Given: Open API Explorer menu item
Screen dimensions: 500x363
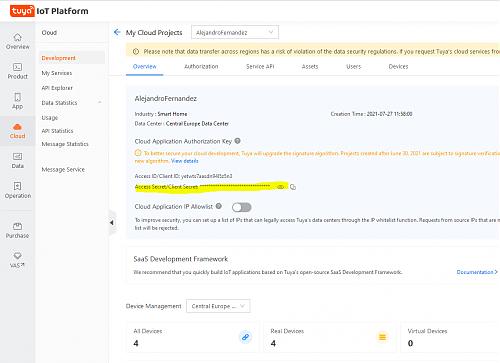Looking at the screenshot, I should click(57, 88).
